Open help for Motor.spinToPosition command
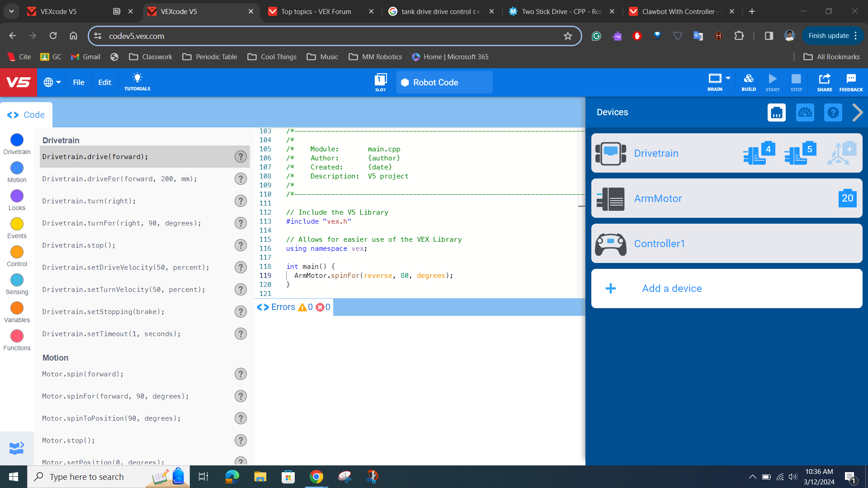Viewport: 868px width, 488px height. (241, 418)
